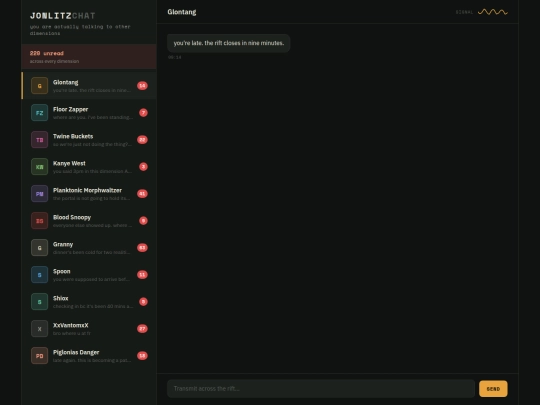
Task: Click Spoon's S avatar icon
Action: [x=40, y=275]
